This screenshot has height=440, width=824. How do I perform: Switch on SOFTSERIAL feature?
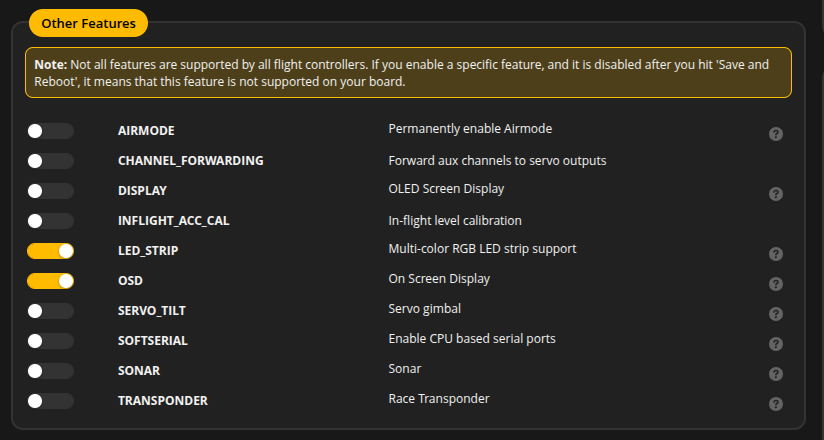pyautogui.click(x=50, y=341)
